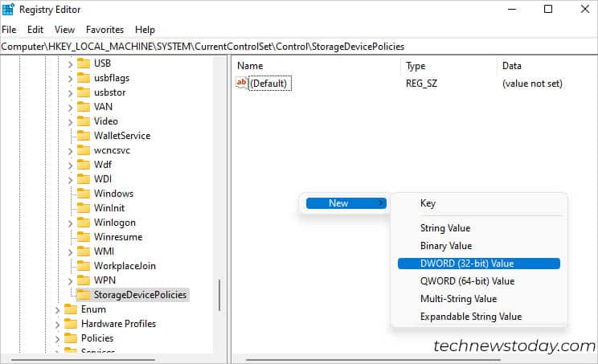Click the usbstor folder icon
The image size is (598, 364).
coord(84,92)
